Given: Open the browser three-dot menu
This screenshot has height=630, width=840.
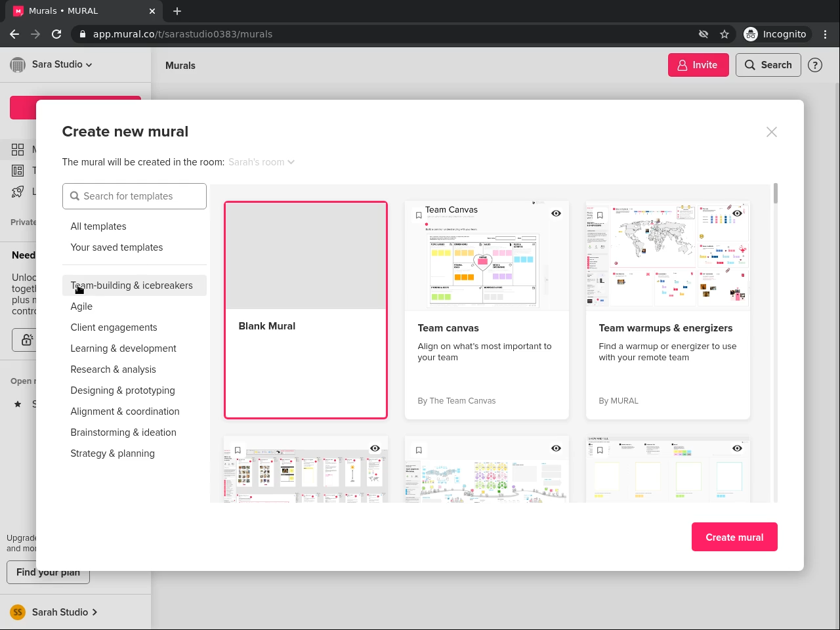Looking at the screenshot, I should (826, 34).
